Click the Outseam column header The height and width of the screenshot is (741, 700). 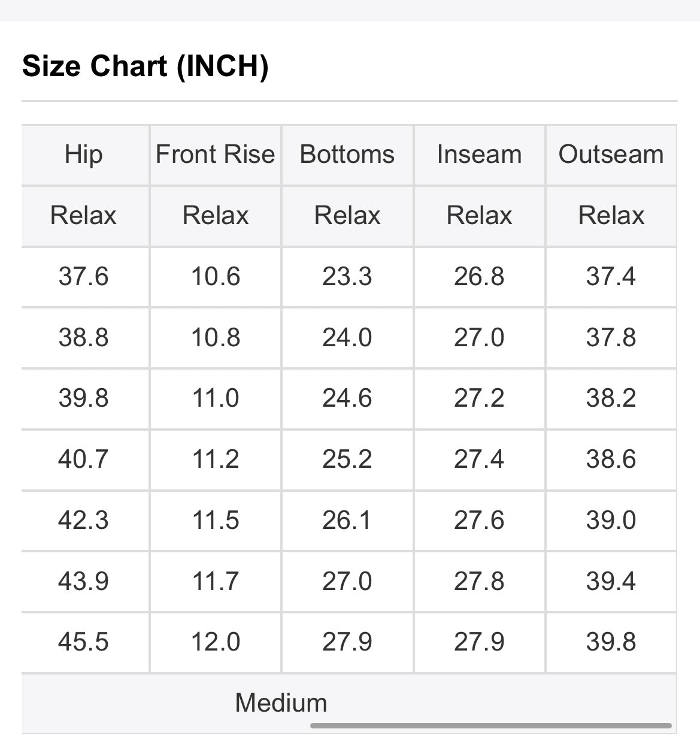pyautogui.click(x=611, y=155)
